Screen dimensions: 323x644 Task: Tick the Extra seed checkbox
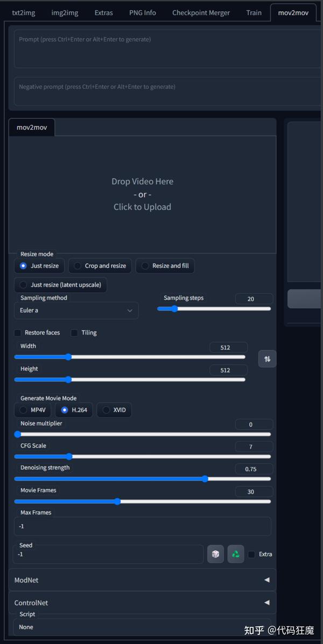pos(251,554)
